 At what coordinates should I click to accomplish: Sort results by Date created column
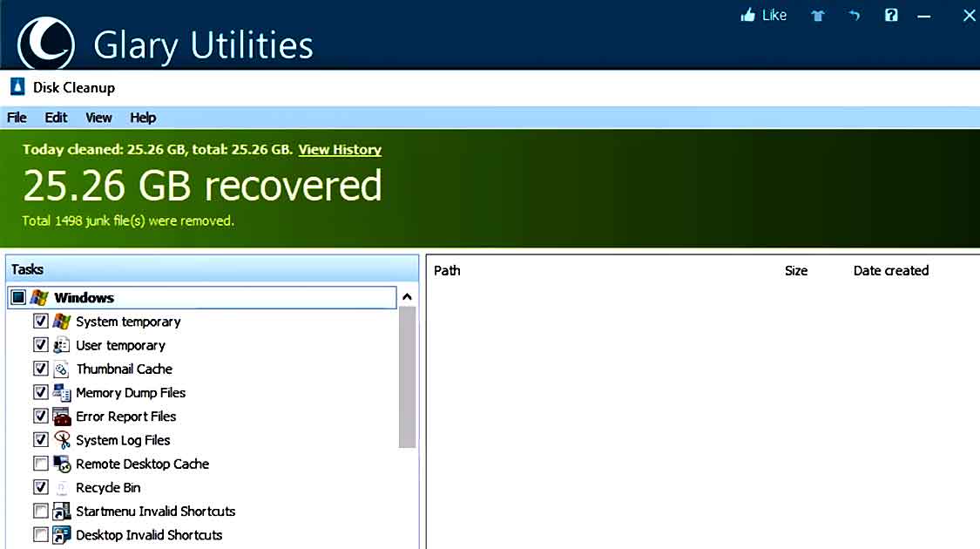891,271
